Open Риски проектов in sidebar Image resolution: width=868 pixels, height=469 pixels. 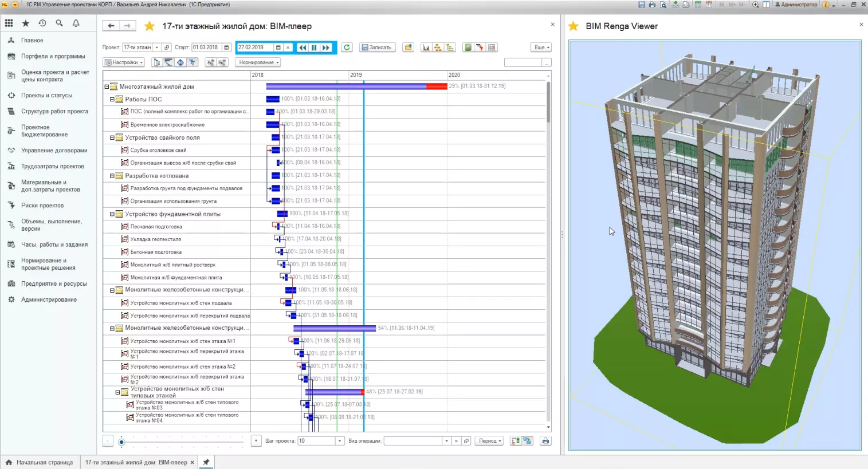click(x=42, y=206)
